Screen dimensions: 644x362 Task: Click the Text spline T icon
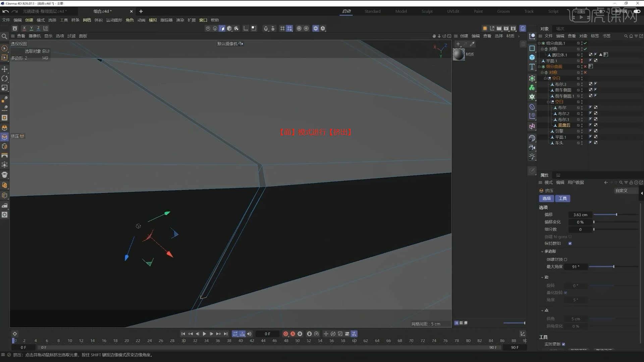[x=532, y=67]
